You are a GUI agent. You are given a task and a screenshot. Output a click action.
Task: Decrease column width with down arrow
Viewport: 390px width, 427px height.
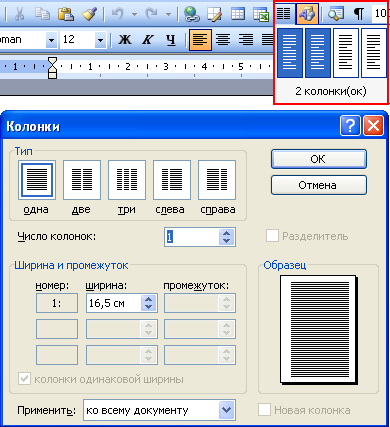149,307
